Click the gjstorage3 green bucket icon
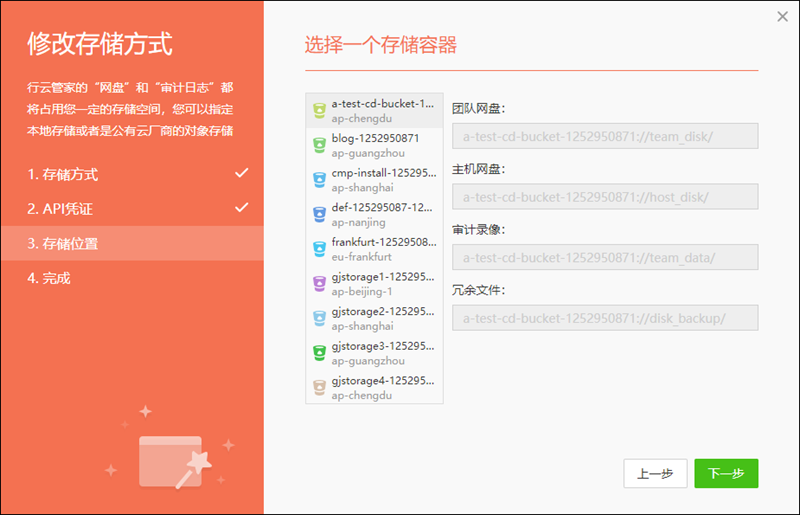The height and width of the screenshot is (515, 800). click(x=319, y=353)
